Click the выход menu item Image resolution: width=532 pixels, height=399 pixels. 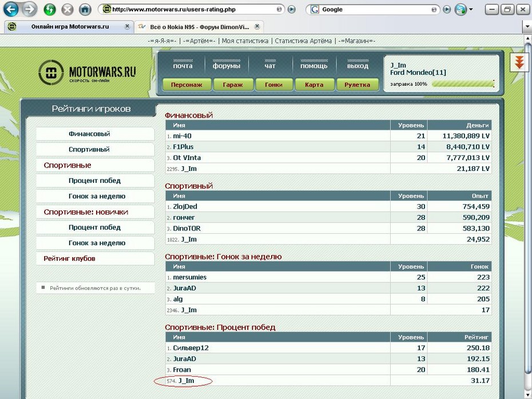click(x=358, y=65)
